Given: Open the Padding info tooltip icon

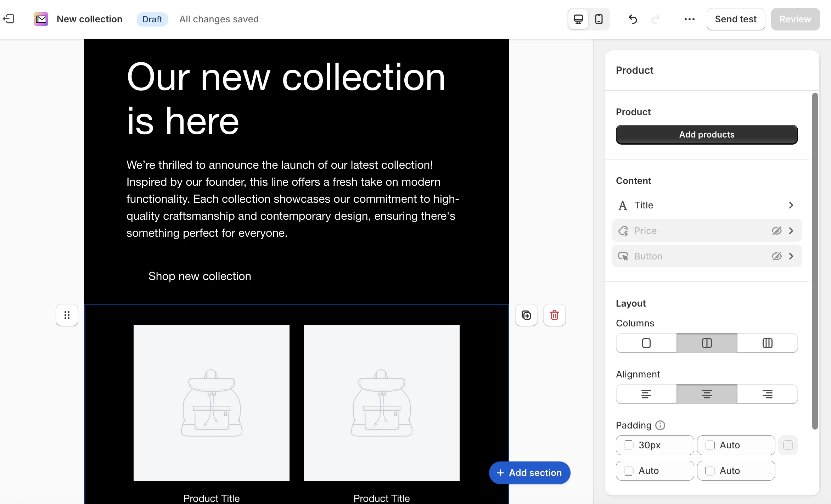Looking at the screenshot, I should click(x=660, y=425).
